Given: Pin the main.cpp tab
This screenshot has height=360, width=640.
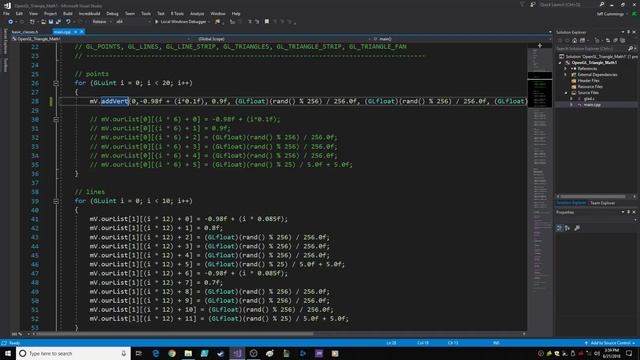Looking at the screenshot, I should (x=76, y=32).
